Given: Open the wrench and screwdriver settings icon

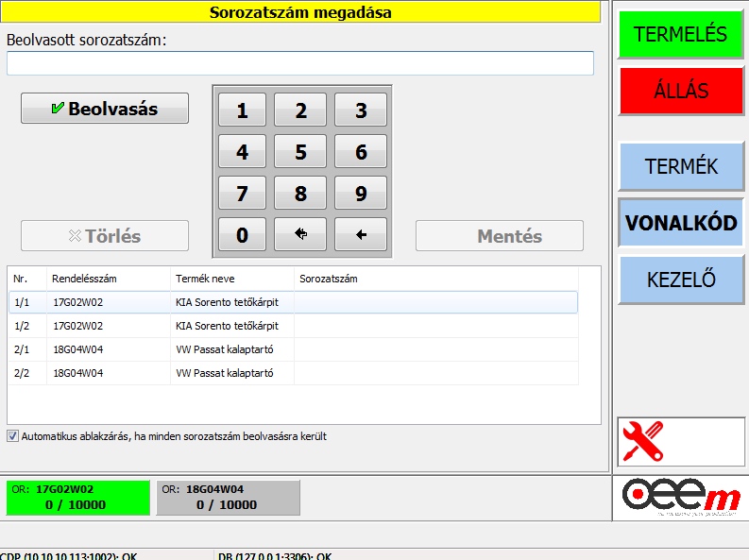Looking at the screenshot, I should click(643, 441).
